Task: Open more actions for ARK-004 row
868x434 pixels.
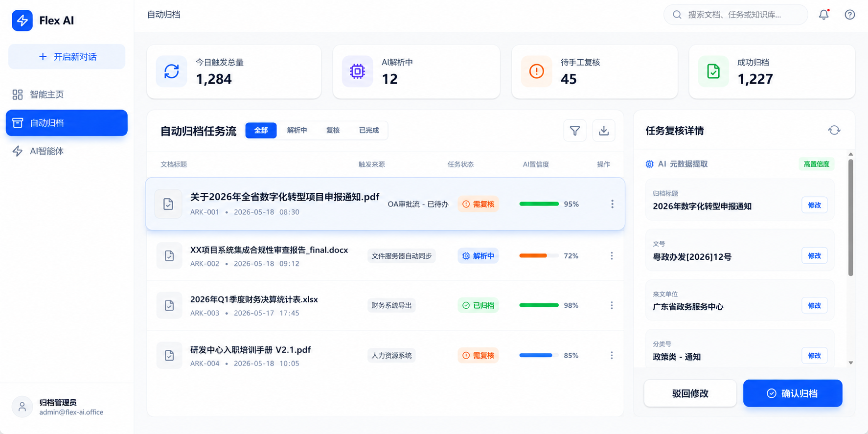Action: (612, 355)
